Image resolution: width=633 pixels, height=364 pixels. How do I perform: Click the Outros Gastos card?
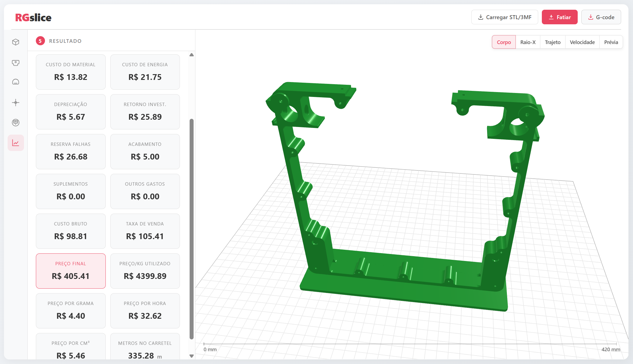[x=145, y=191]
